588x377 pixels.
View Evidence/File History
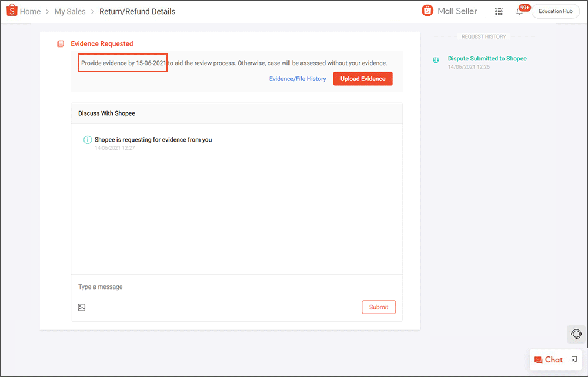point(298,79)
